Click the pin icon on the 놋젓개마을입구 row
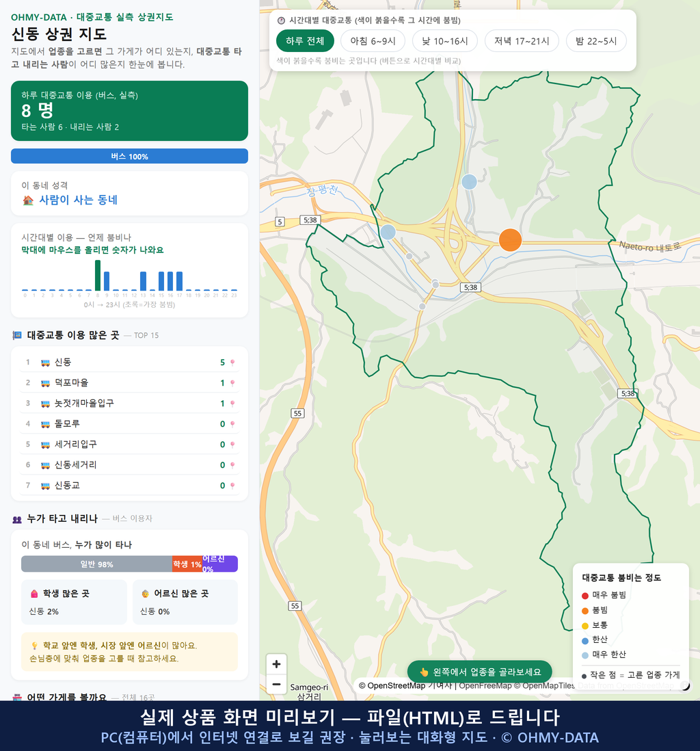 tap(232, 404)
